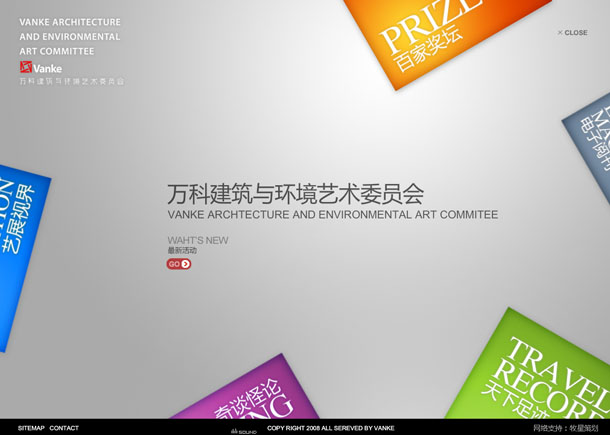This screenshot has height=435, width=610.
Task: Click the WAHT'S NEW heading
Action: point(198,240)
